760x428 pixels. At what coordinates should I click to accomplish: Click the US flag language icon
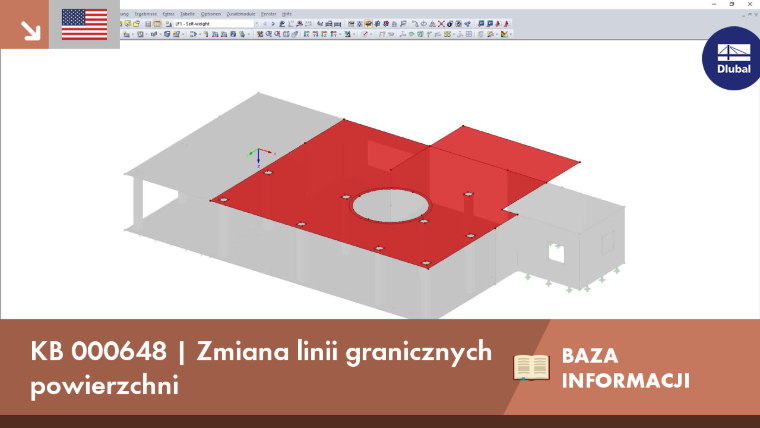point(84,24)
